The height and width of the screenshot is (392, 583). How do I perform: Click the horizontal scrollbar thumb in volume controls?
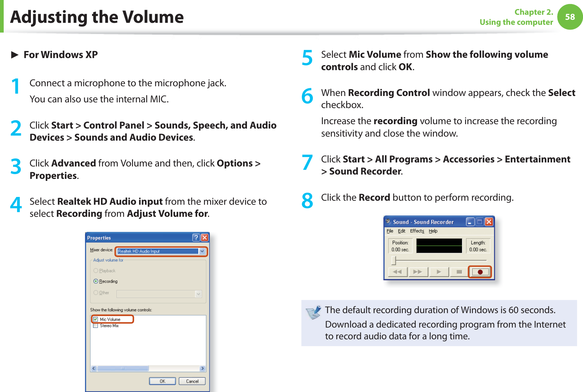[x=123, y=369]
